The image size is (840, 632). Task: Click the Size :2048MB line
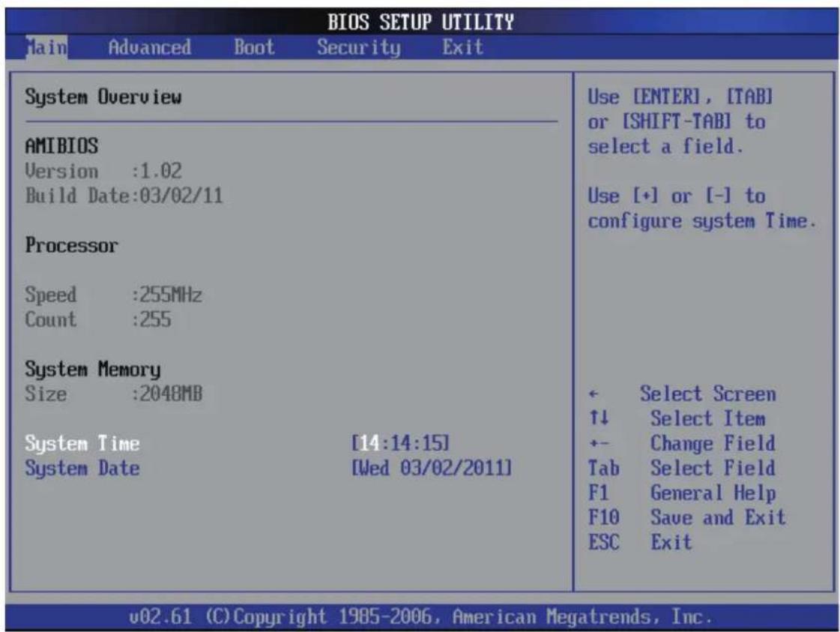(114, 394)
